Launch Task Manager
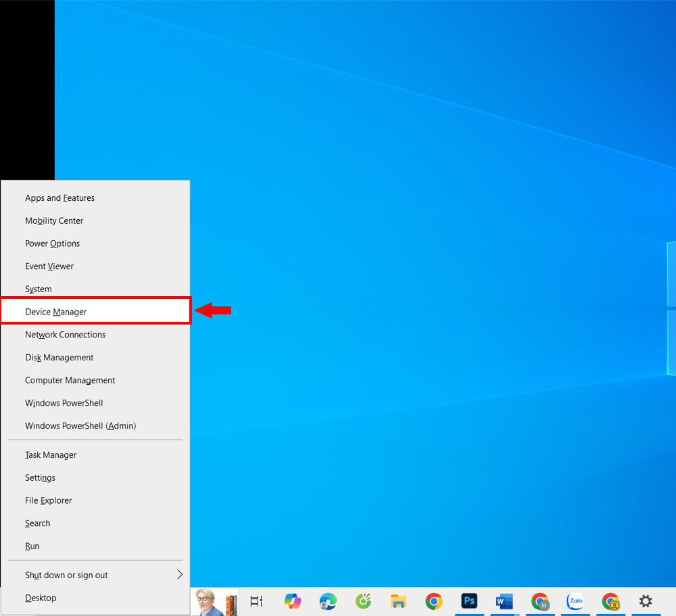676x616 pixels. tap(50, 454)
